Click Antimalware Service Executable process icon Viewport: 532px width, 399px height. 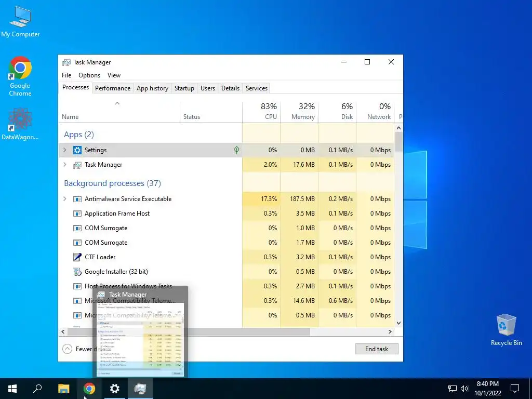click(x=77, y=199)
